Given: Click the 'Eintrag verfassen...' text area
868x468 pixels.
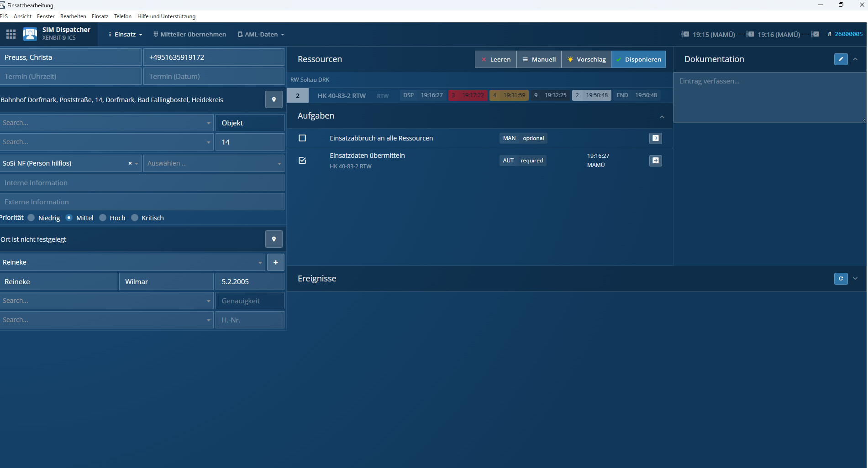Looking at the screenshot, I should [x=769, y=97].
